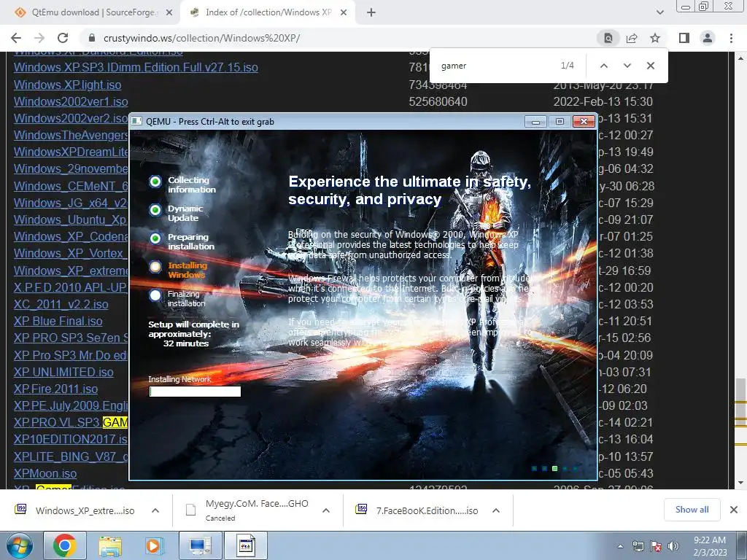Click the QEMU title bar icon
Screen dimensions: 747x560
coord(136,122)
